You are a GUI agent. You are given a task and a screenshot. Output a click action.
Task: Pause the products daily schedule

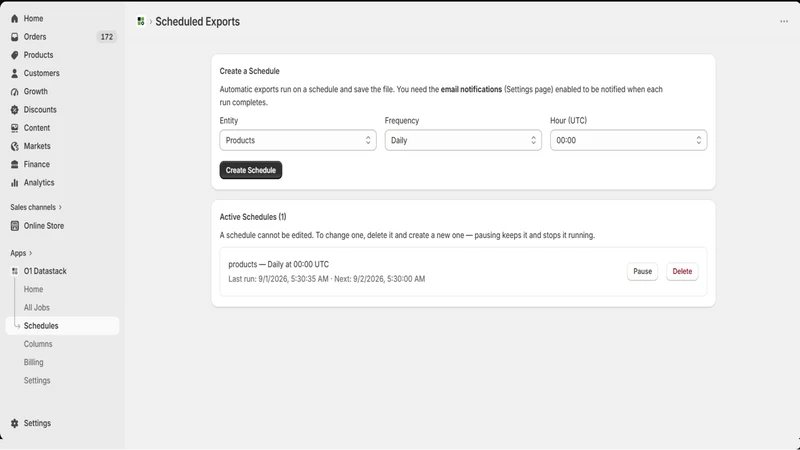(x=642, y=271)
